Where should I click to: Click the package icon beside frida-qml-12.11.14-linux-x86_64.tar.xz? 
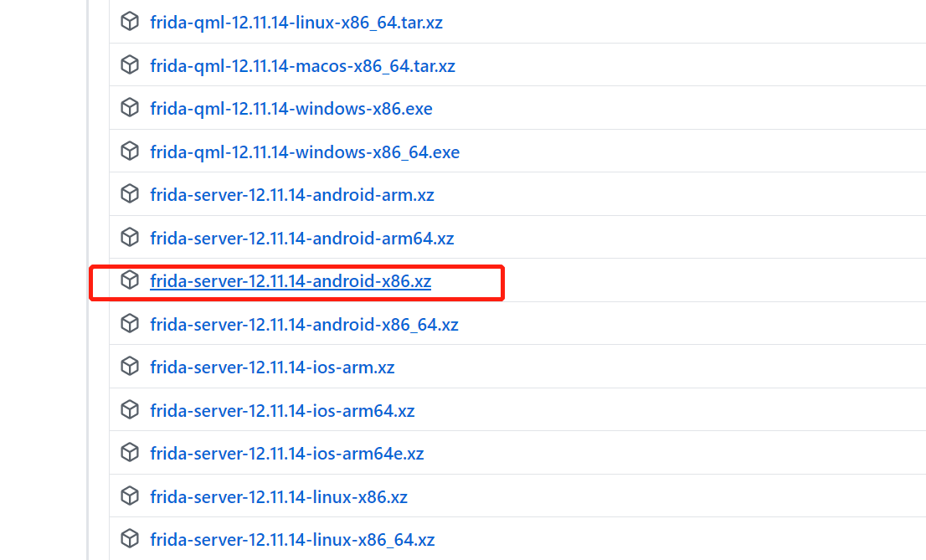pos(130,21)
